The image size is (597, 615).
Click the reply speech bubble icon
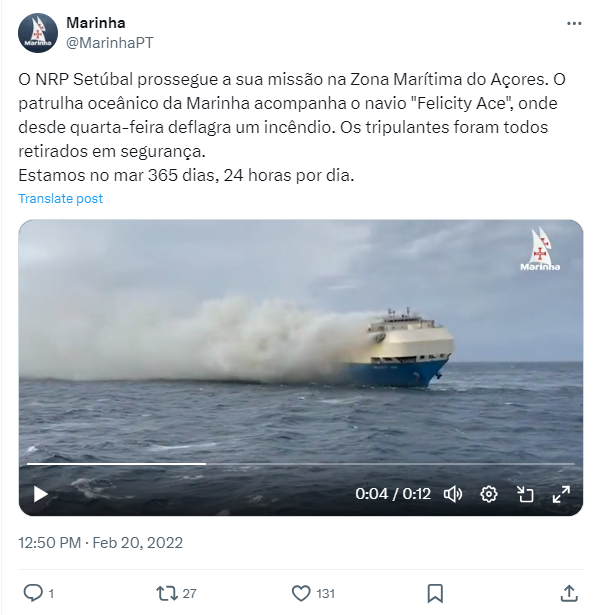[x=33, y=593]
